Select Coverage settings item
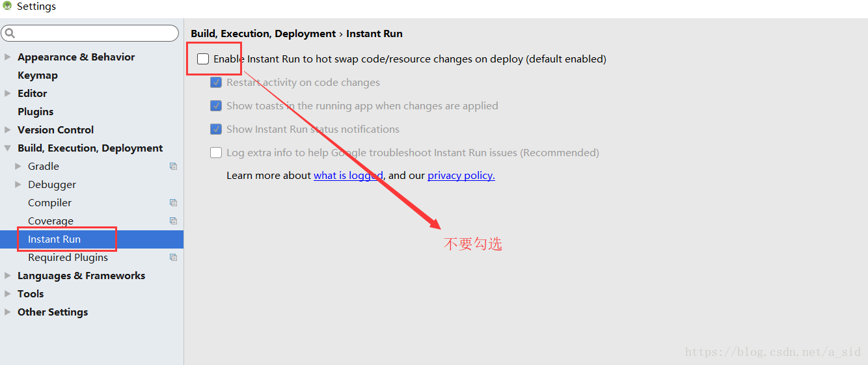The width and height of the screenshot is (868, 365). (51, 221)
